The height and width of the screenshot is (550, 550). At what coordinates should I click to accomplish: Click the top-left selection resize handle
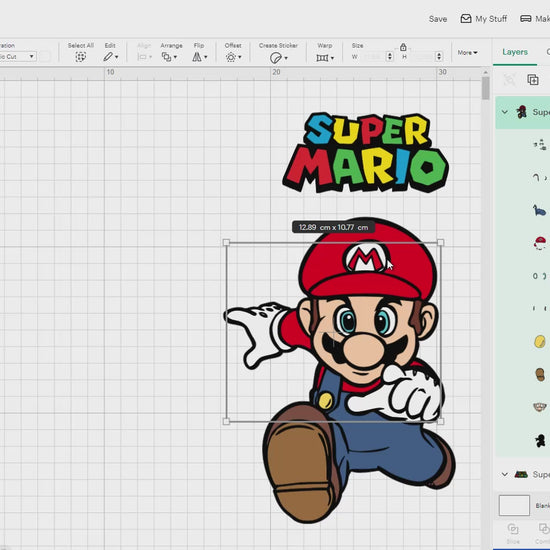click(x=226, y=242)
